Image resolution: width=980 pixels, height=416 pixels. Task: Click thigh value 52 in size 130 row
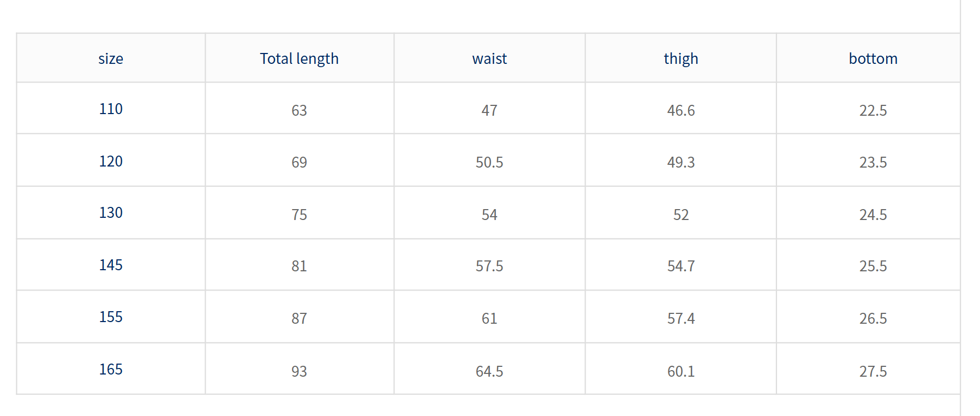point(681,215)
